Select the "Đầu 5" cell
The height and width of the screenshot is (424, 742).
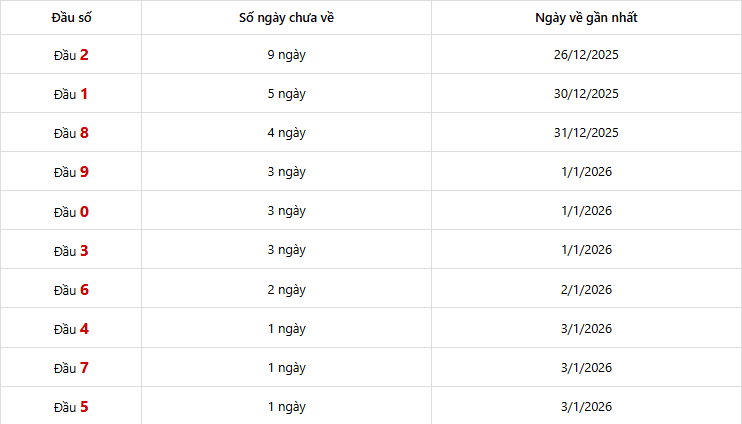coord(71,407)
